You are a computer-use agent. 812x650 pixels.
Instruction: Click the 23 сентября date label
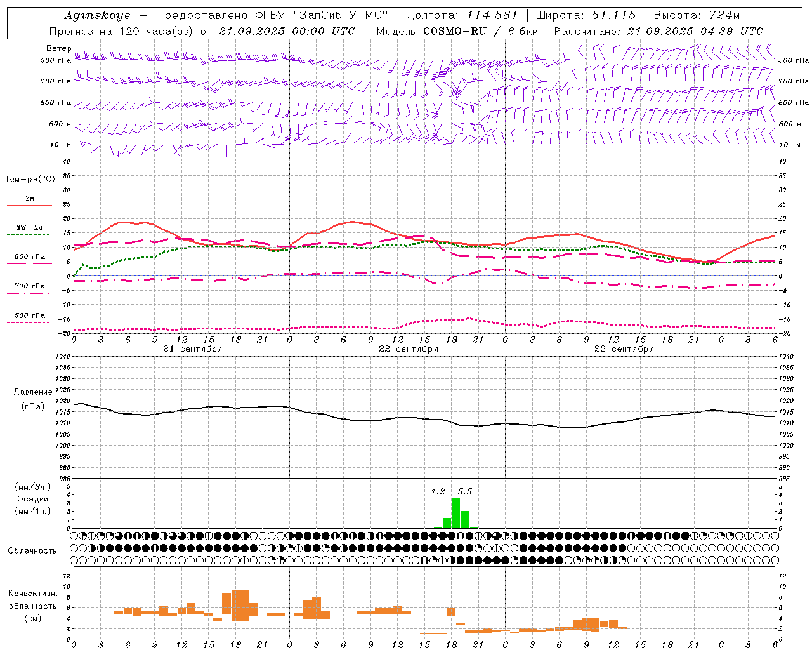[624, 348]
